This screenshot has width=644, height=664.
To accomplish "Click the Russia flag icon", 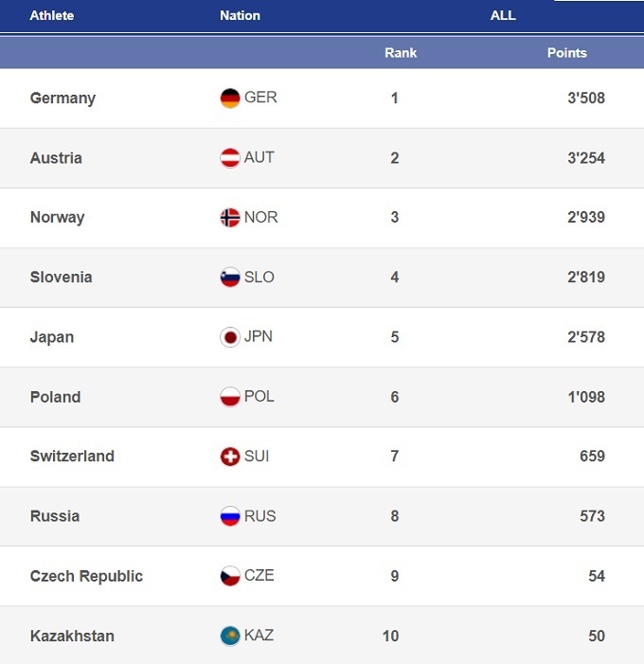I will click(x=230, y=516).
